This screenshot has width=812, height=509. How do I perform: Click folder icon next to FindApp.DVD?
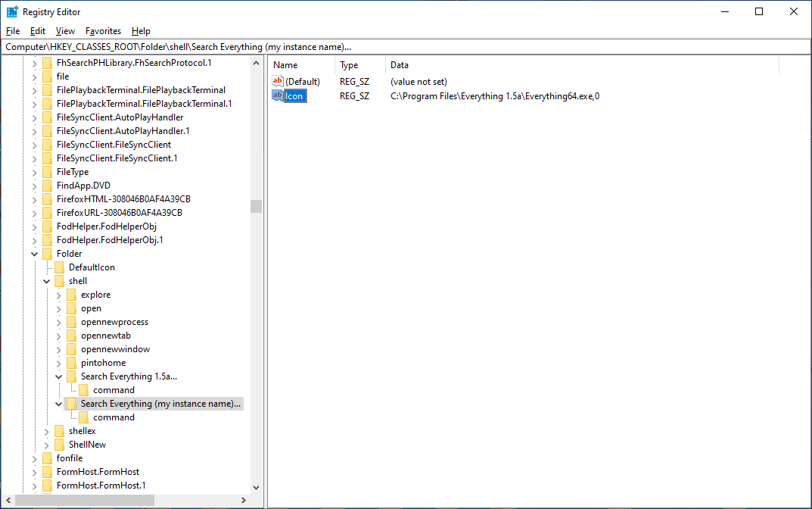[47, 185]
